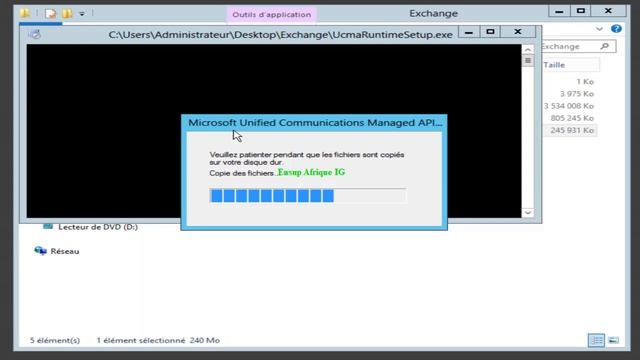Open the Explorer Help question mark icon

[x=616, y=29]
